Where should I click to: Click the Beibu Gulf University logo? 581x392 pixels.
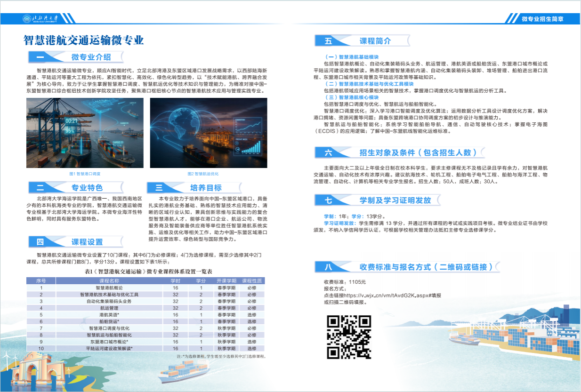coord(40,18)
